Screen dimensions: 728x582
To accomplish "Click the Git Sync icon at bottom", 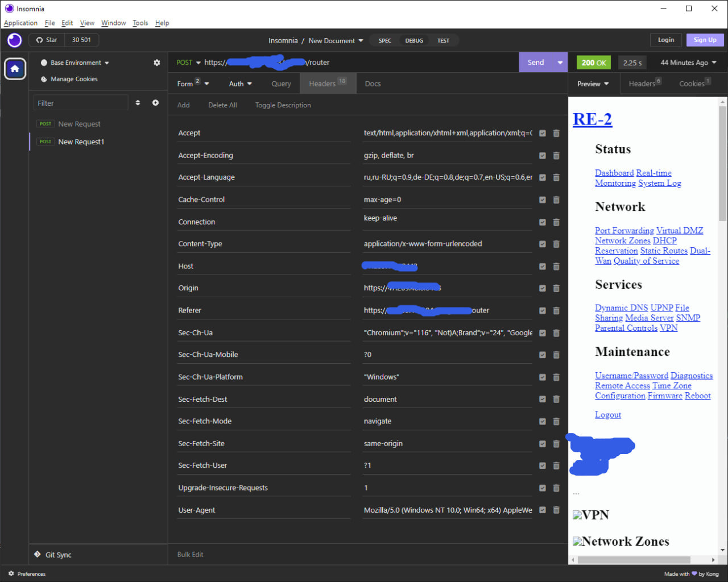I will coord(38,554).
